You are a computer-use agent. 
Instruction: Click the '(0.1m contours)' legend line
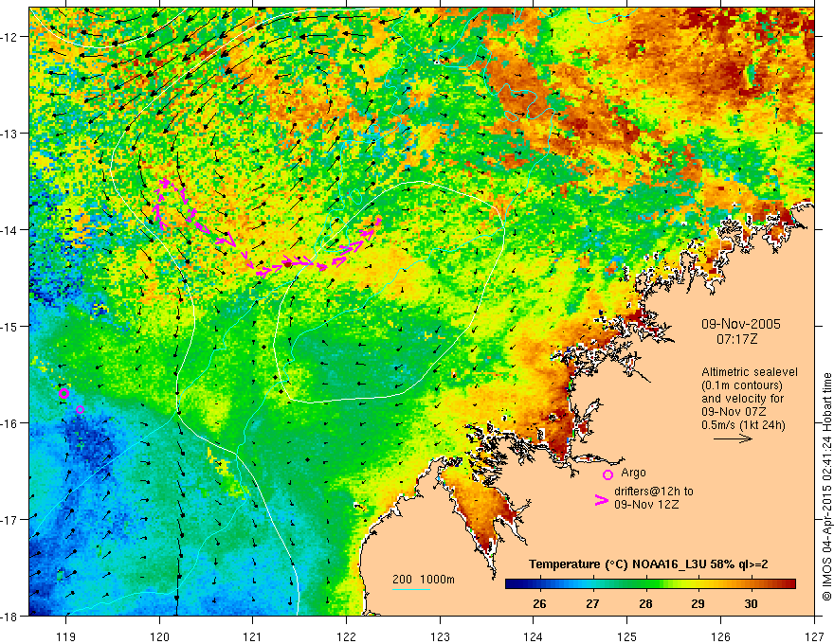(742, 385)
